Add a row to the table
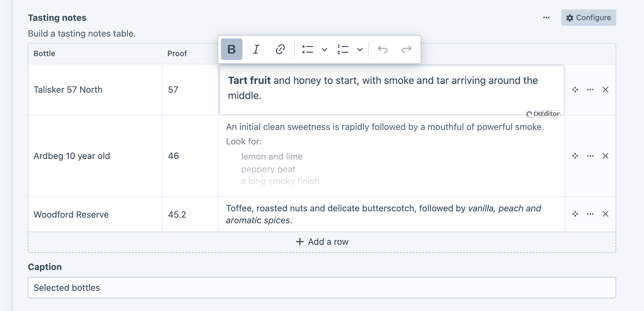 pos(322,242)
